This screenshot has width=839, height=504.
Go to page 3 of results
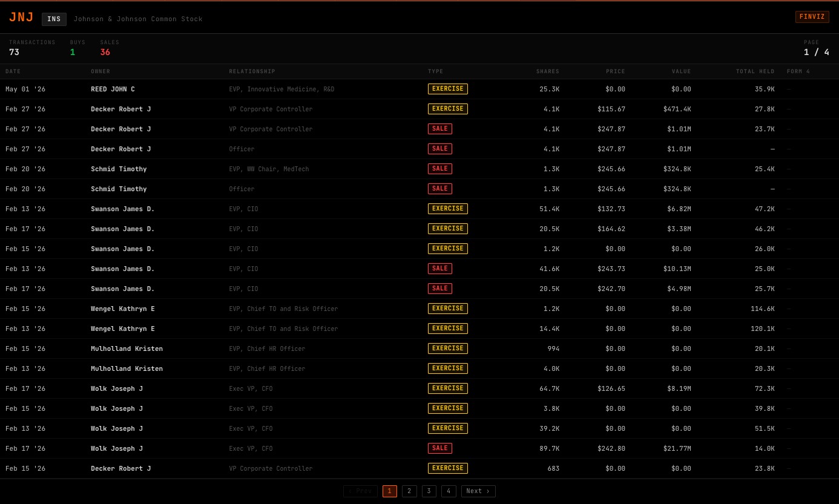click(429, 491)
